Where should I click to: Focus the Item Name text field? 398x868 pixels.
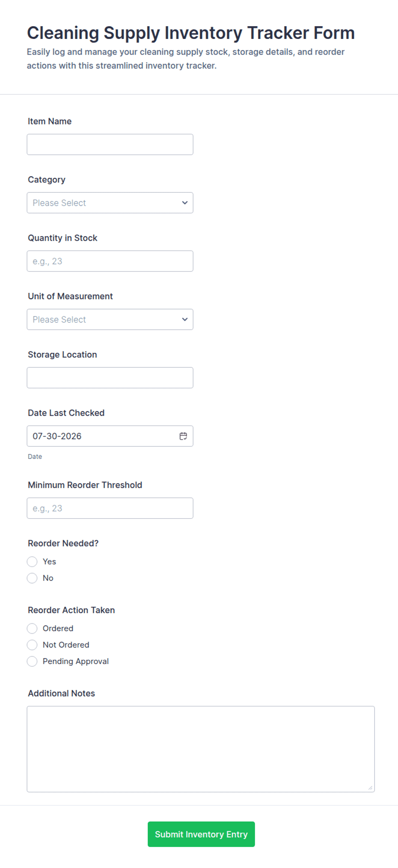pyautogui.click(x=110, y=145)
